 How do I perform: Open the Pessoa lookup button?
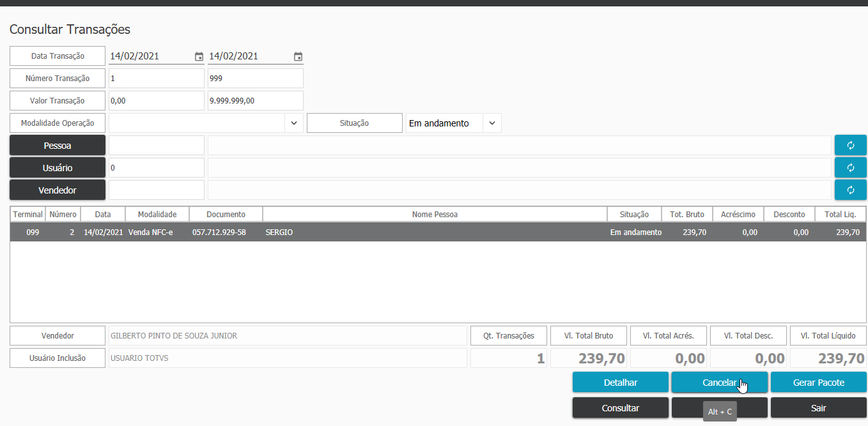click(58, 145)
